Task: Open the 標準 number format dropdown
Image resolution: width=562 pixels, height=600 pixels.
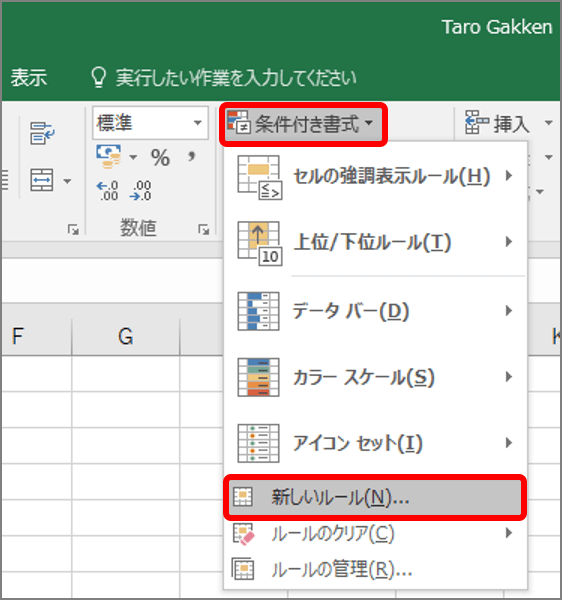Action: 198,123
